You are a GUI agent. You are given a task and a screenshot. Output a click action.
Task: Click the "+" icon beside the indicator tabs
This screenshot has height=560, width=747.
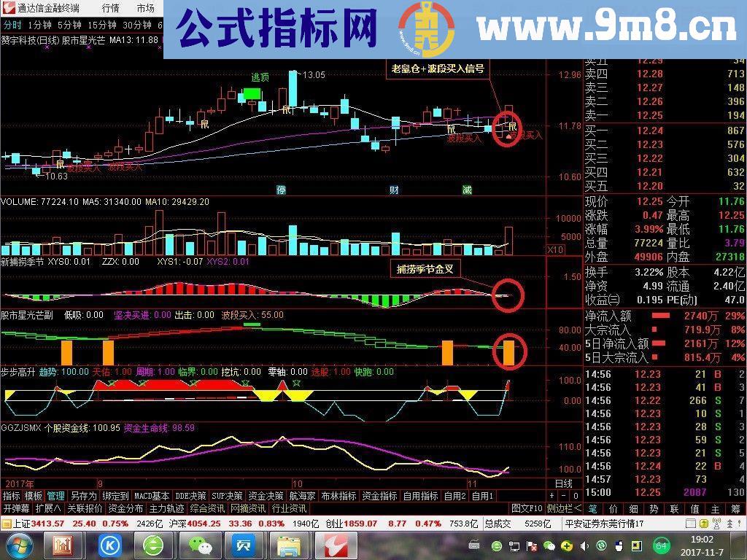[x=551, y=496]
